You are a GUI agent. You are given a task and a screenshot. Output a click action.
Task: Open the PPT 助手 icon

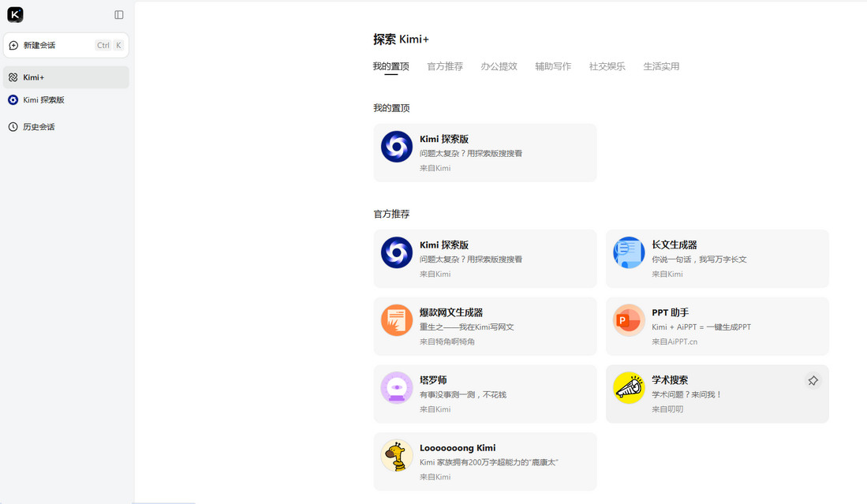tap(629, 320)
